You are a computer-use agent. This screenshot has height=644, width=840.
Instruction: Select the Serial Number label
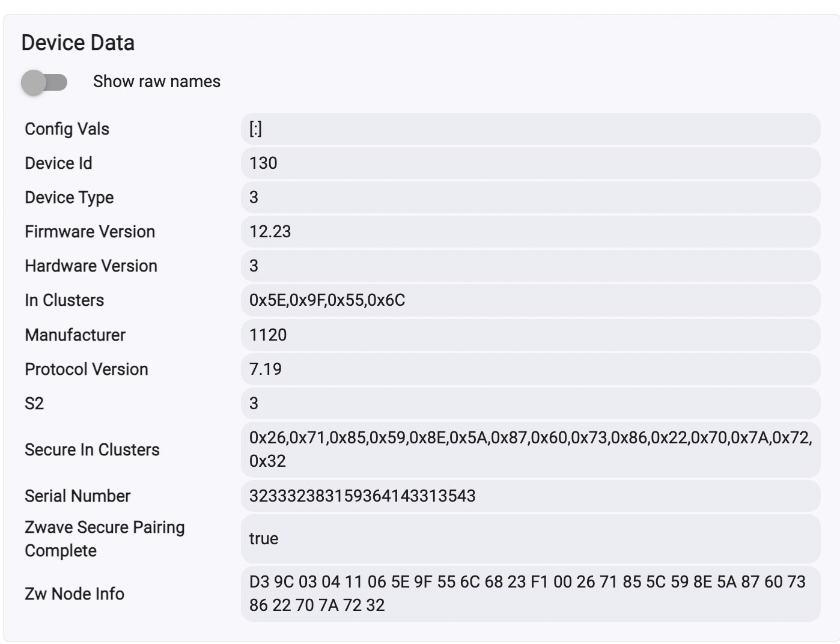[78, 496]
